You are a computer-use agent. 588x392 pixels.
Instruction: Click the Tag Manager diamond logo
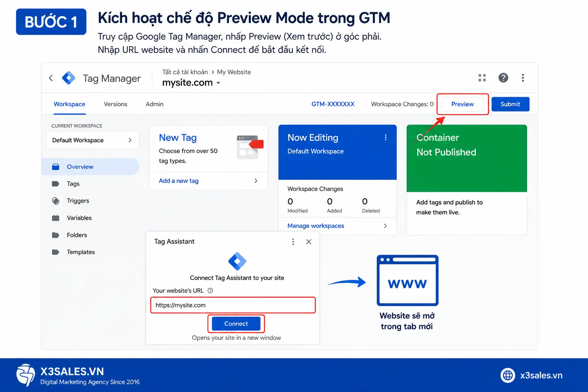point(69,78)
